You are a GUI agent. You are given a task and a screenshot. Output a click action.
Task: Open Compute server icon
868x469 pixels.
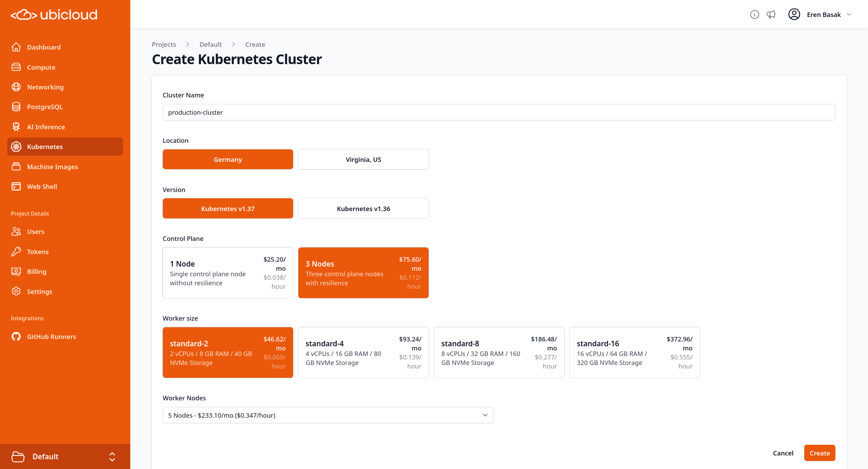(x=16, y=67)
